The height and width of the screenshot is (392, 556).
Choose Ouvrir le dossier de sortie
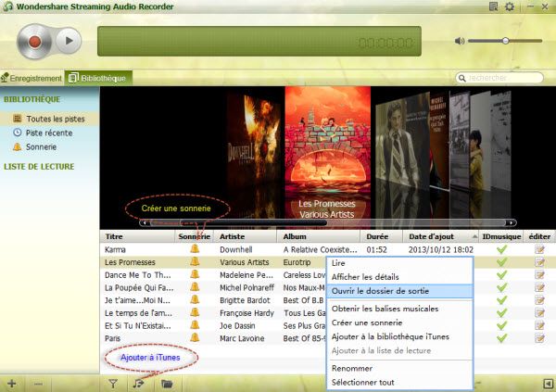click(399, 291)
